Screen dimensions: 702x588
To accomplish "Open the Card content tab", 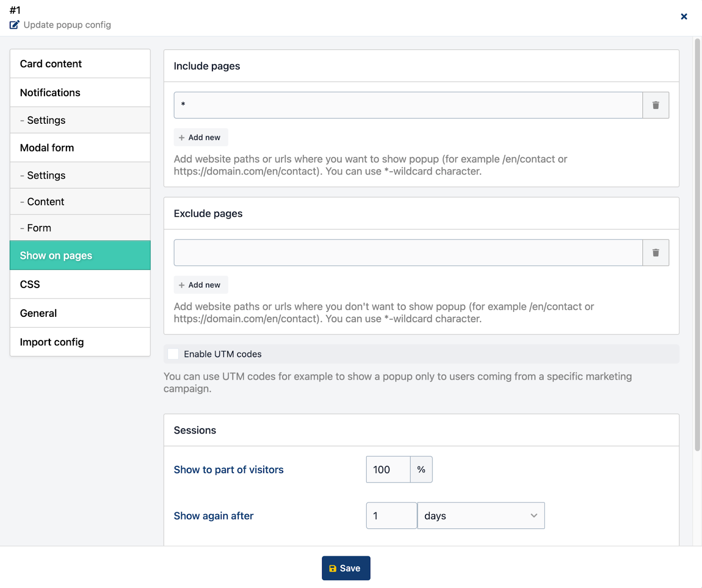I will [80, 64].
